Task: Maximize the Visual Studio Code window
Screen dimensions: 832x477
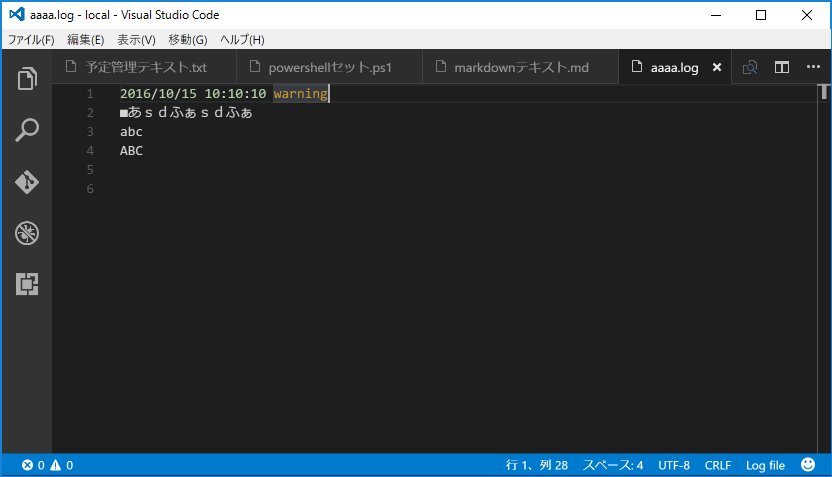Action: (761, 15)
